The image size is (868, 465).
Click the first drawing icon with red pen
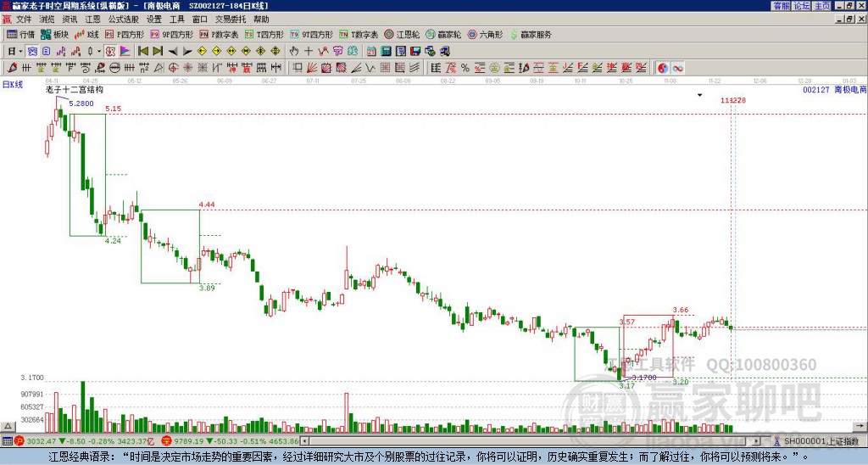click(x=12, y=68)
